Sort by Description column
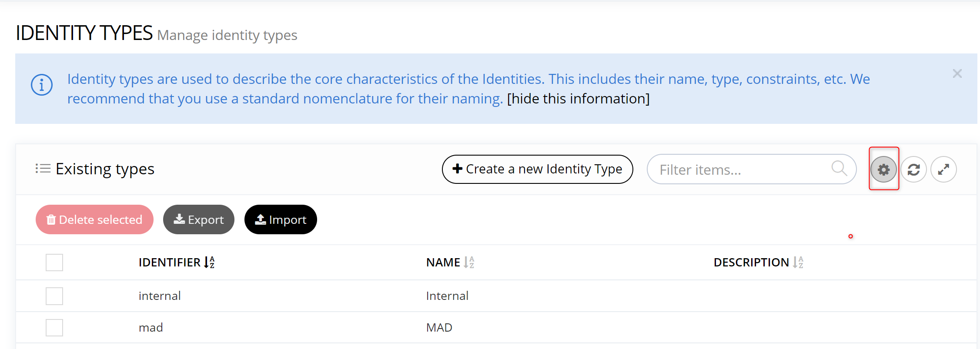The width and height of the screenshot is (980, 349). coord(798,262)
